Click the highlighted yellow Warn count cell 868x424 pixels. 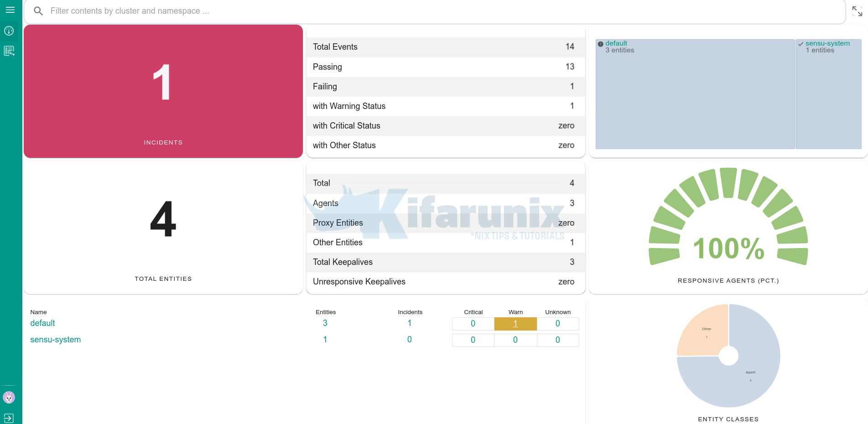(515, 324)
